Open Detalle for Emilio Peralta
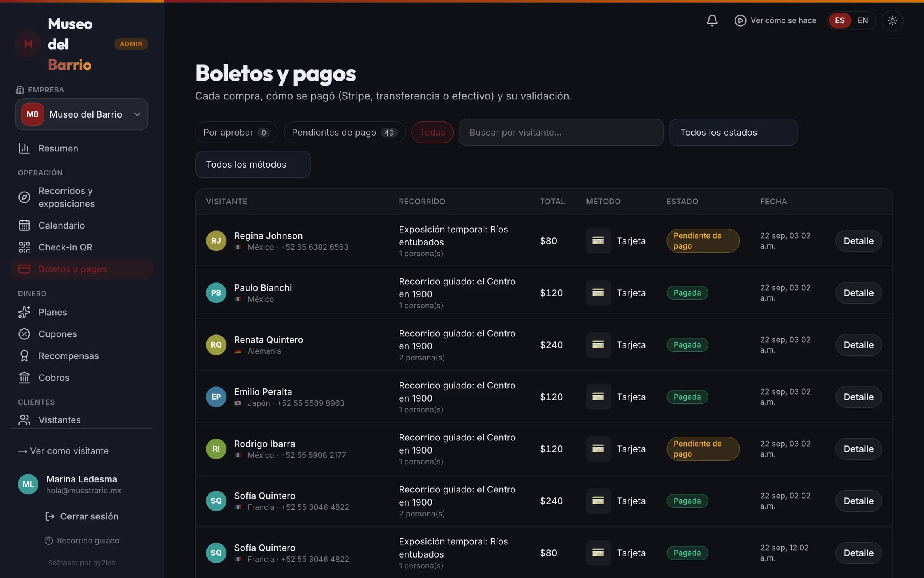The width and height of the screenshot is (924, 578). pyautogui.click(x=858, y=397)
